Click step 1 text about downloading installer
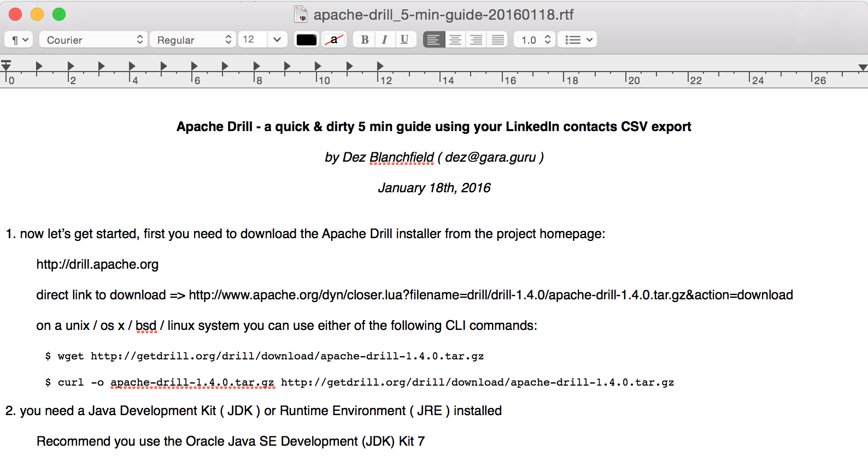Image resolution: width=868 pixels, height=461 pixels. point(306,234)
